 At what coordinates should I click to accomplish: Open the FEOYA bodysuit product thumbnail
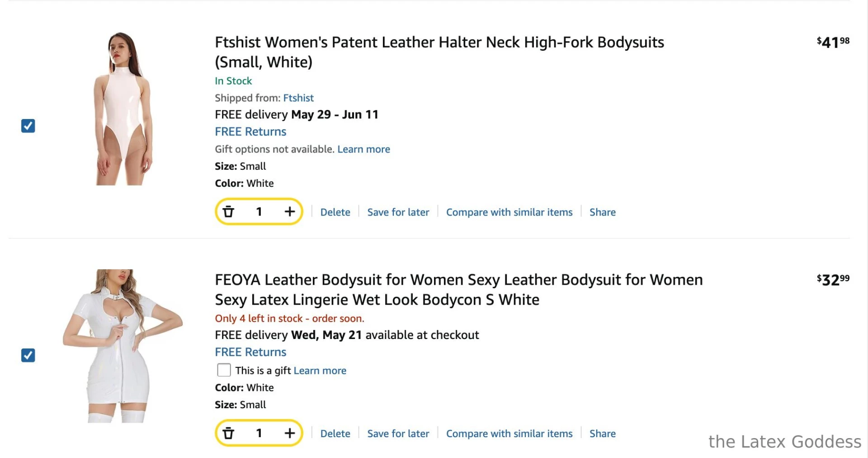pos(122,346)
